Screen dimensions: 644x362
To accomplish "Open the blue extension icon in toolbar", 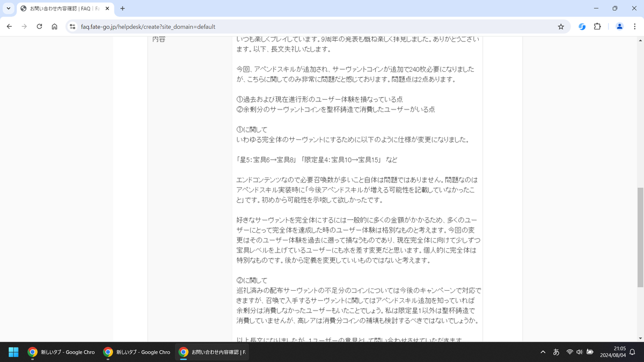I will (582, 26).
